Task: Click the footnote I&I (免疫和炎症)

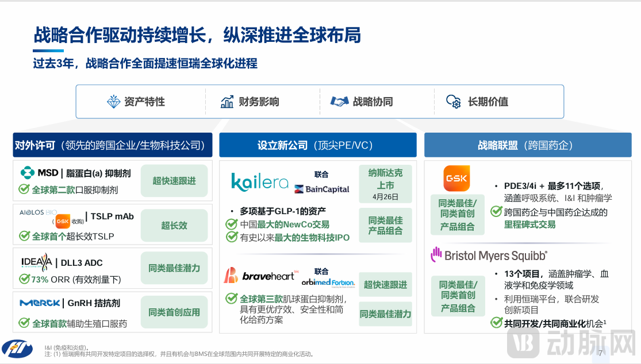Action: pos(67,348)
